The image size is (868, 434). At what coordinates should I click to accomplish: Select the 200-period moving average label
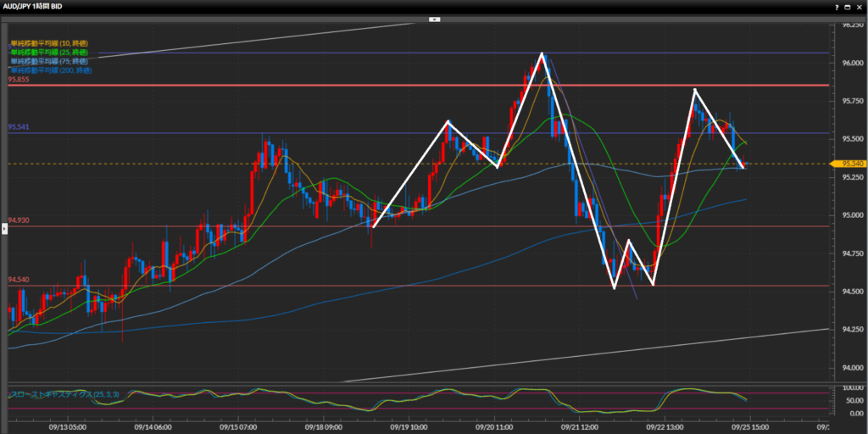coord(51,70)
